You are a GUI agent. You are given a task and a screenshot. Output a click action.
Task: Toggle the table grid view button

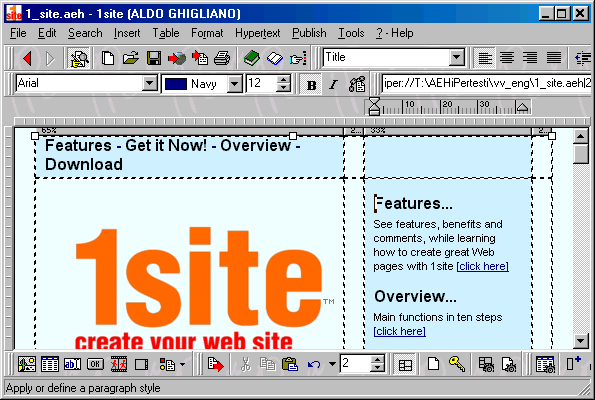pyautogui.click(x=405, y=365)
